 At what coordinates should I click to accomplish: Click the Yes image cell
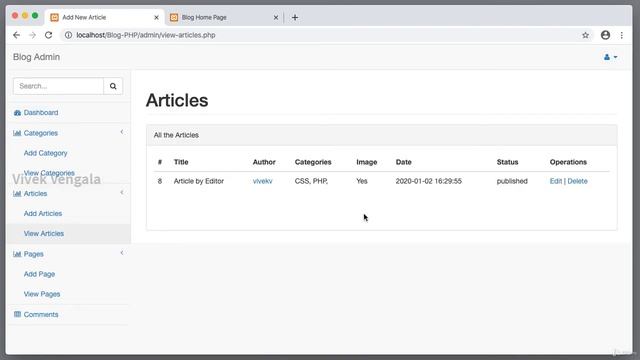(362, 181)
